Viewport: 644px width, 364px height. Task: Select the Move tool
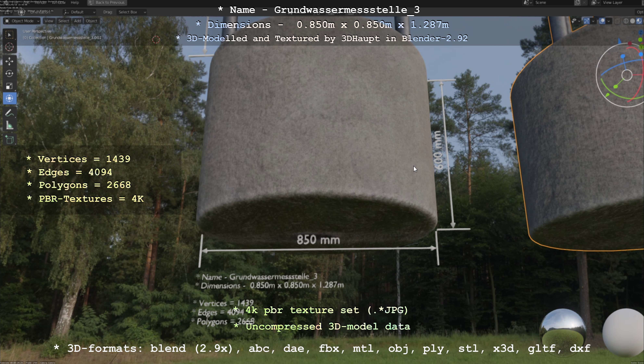click(x=9, y=61)
